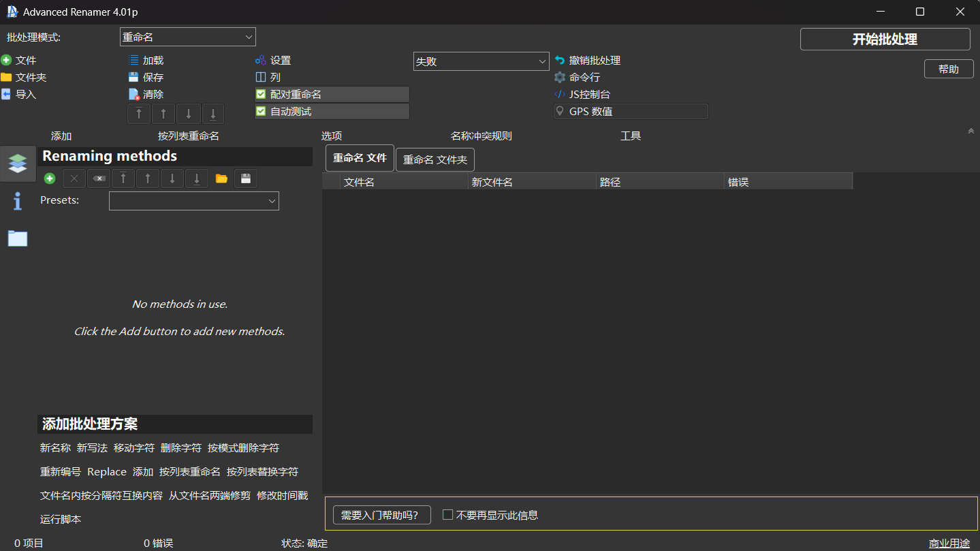Open the 设置 settings
The image size is (980, 551).
click(275, 60)
